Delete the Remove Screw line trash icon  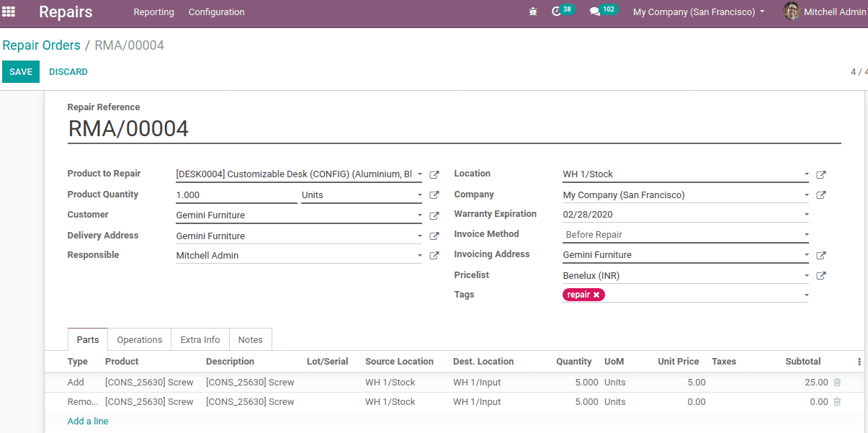[x=837, y=402]
